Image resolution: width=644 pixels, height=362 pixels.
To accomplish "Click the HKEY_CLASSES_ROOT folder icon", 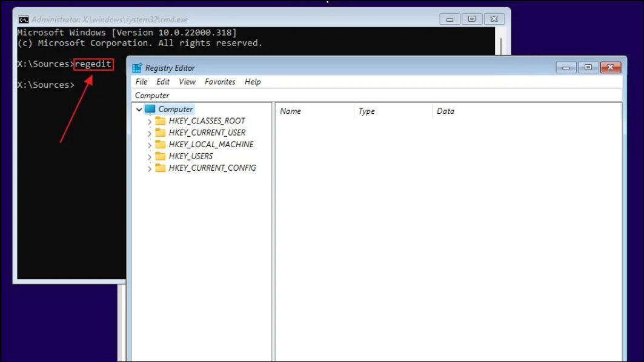I will pos(161,120).
